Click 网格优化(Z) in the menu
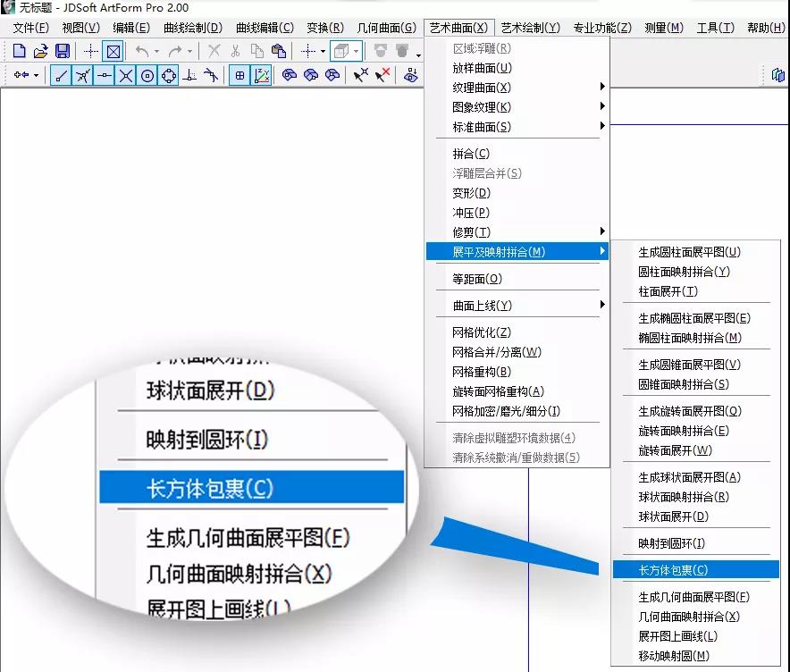The height and width of the screenshot is (672, 790). point(482,332)
